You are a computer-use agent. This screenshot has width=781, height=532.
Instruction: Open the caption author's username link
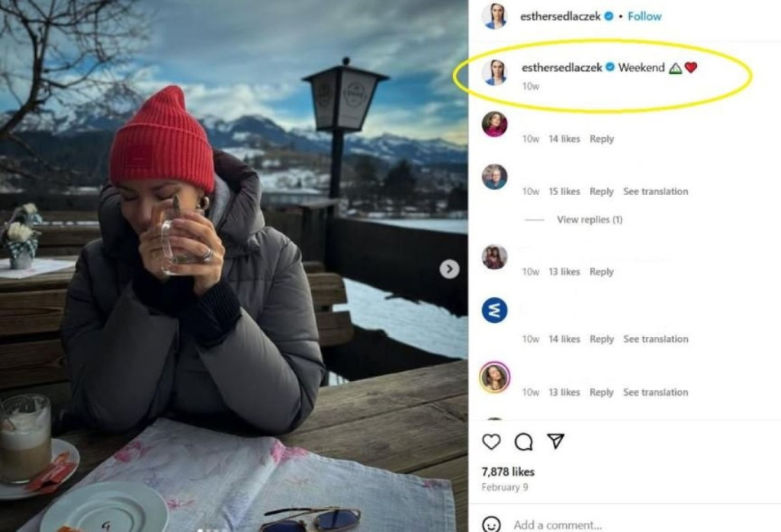pos(561,67)
